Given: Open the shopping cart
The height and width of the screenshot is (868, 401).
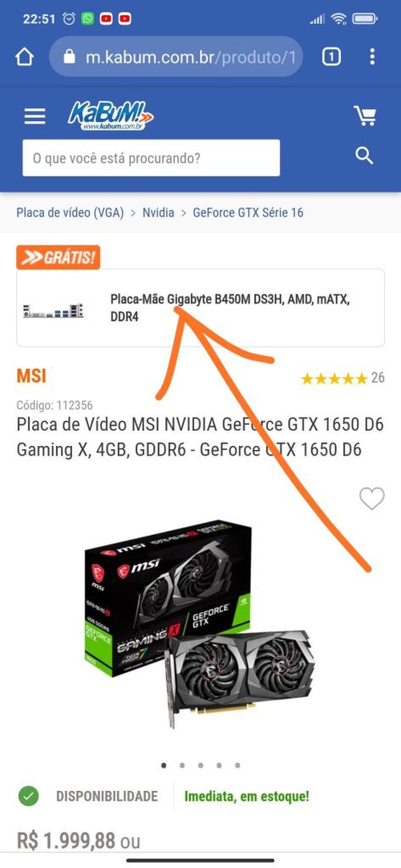Looking at the screenshot, I should (365, 116).
